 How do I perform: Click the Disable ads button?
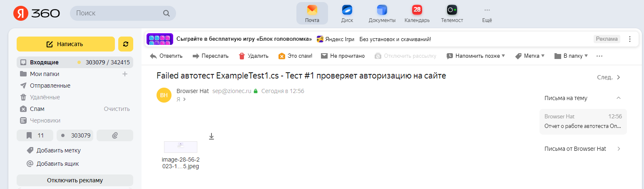(75, 180)
